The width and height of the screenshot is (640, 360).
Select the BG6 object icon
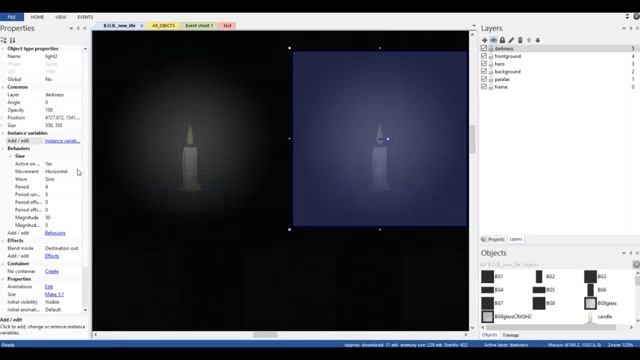pyautogui.click(x=590, y=290)
